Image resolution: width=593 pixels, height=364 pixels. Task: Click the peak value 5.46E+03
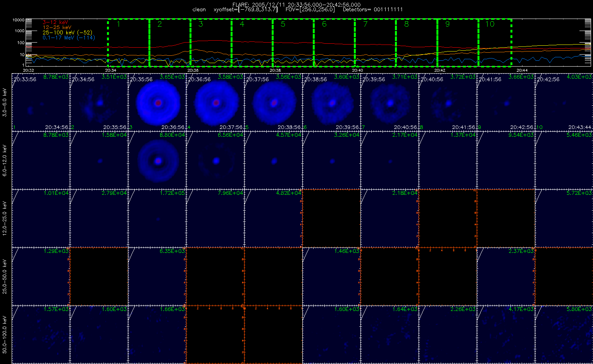(x=579, y=135)
